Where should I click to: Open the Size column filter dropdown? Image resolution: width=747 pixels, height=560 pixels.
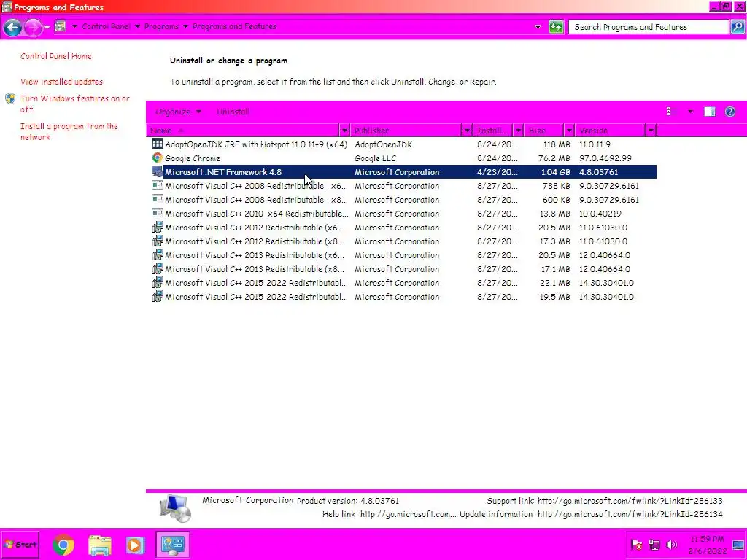coord(569,131)
